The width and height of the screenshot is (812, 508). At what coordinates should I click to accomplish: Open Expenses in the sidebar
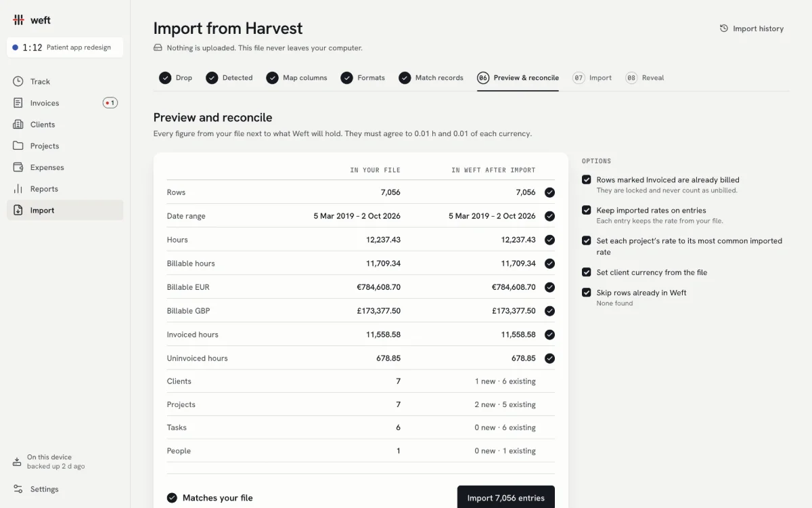click(65, 167)
